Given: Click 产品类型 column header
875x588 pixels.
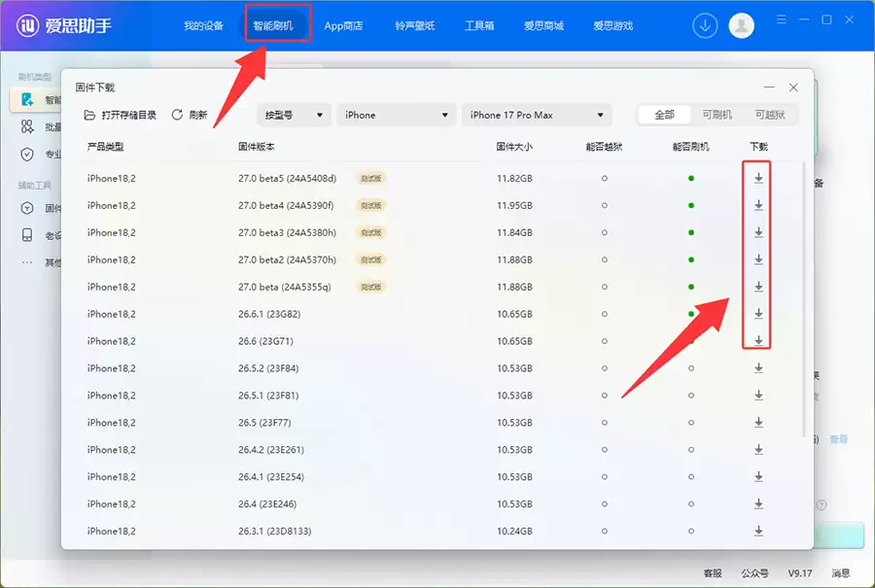Looking at the screenshot, I should pyautogui.click(x=105, y=147).
